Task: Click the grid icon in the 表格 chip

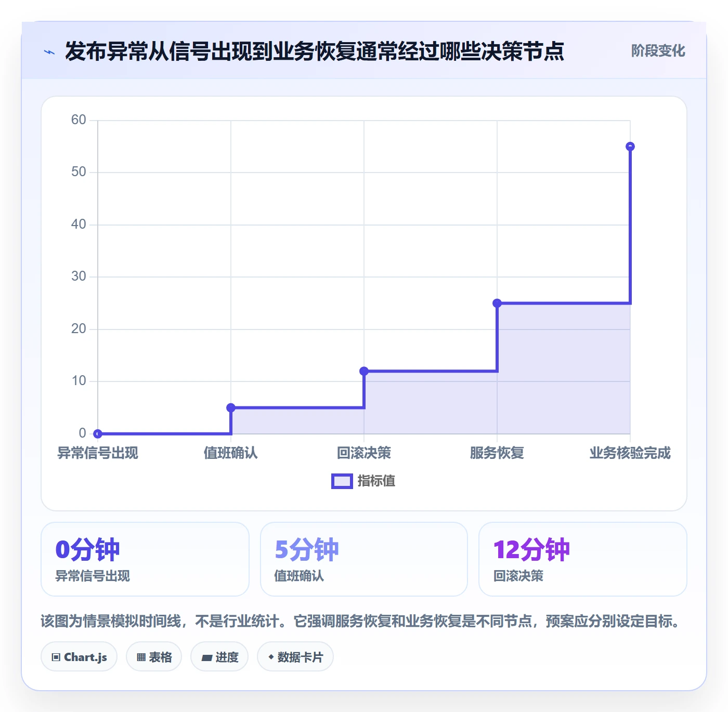Action: (x=141, y=657)
